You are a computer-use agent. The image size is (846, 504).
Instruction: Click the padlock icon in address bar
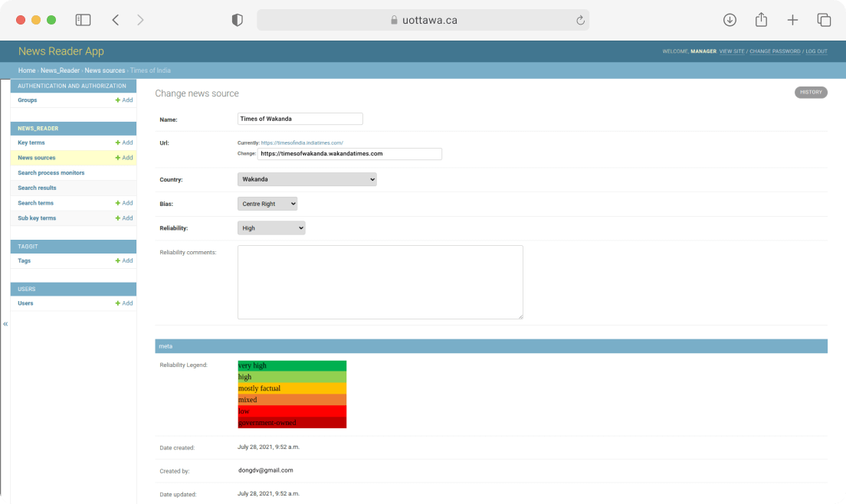pyautogui.click(x=394, y=20)
